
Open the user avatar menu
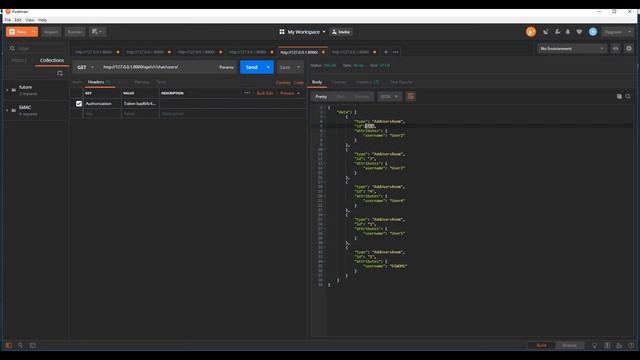(x=593, y=32)
